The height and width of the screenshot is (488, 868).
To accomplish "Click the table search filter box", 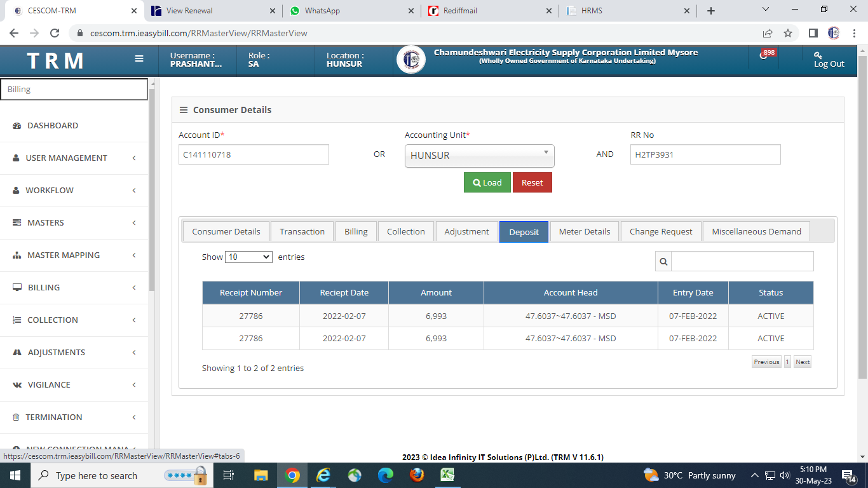I will point(742,261).
